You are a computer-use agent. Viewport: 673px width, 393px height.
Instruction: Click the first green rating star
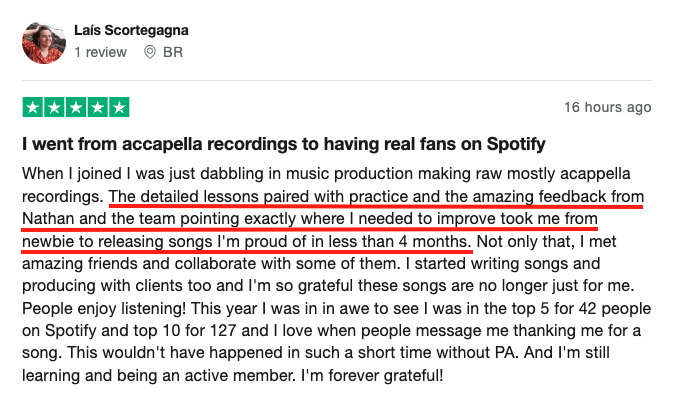click(x=33, y=107)
